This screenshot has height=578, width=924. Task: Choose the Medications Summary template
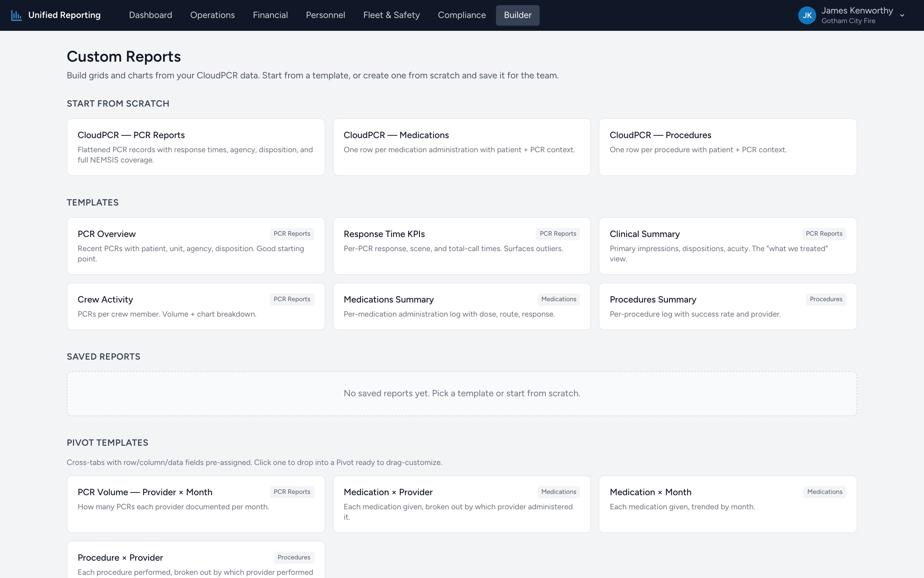(x=462, y=306)
